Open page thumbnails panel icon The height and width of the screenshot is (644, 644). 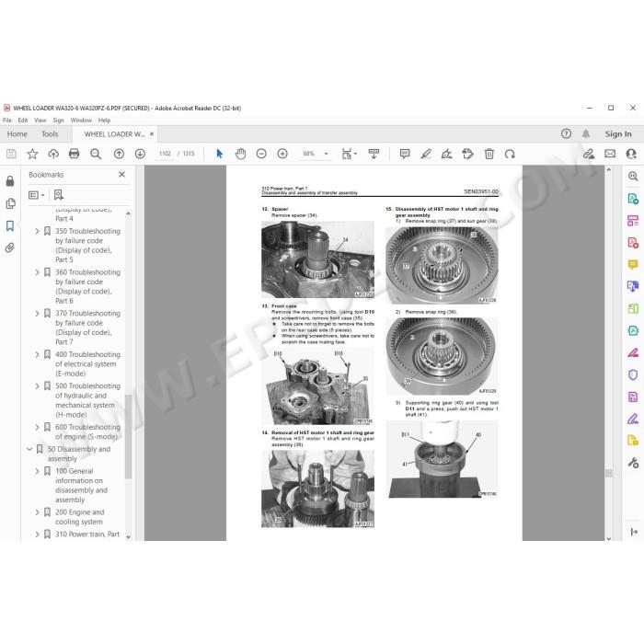pos(10,203)
